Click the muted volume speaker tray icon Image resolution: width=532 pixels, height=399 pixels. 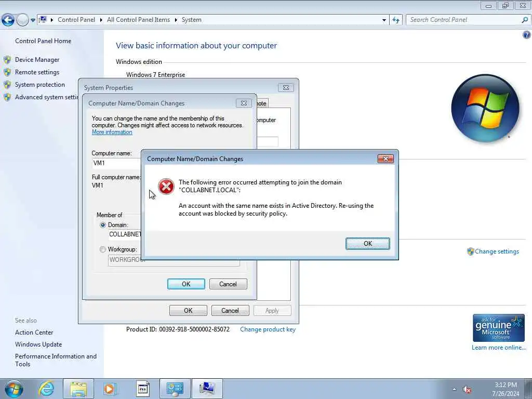tap(467, 390)
